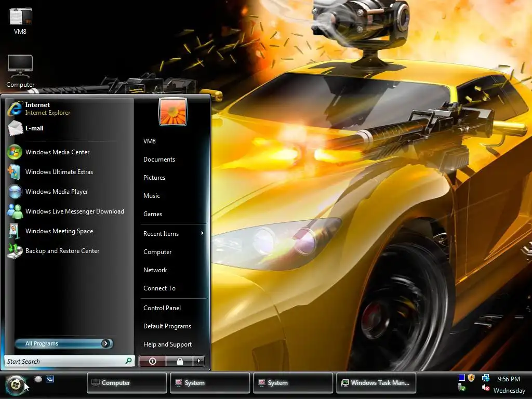532x399 pixels.
Task: Click the Show Desktop quick launch icon
Action: pyautogui.click(x=38, y=379)
